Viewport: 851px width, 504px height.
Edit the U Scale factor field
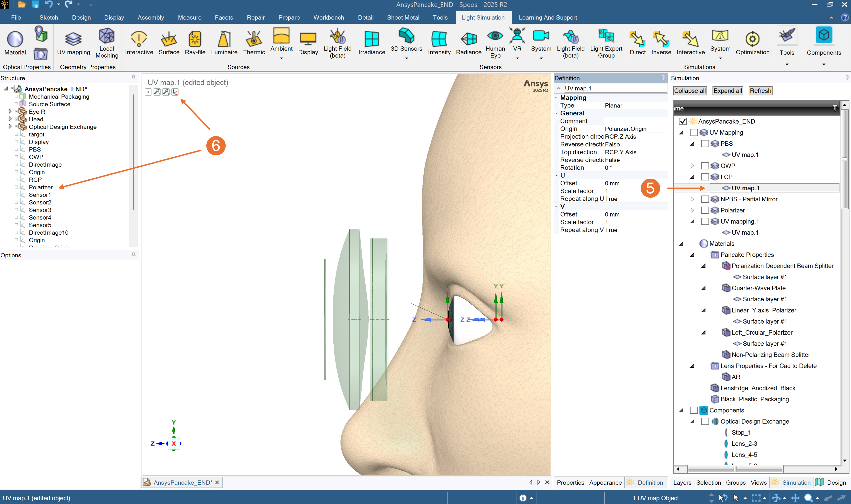tap(635, 191)
